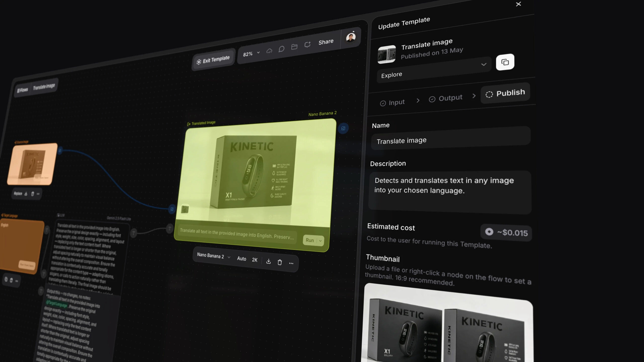Click the cloud sync status icon
Viewport: 644px width, 362px height.
pyautogui.click(x=269, y=51)
